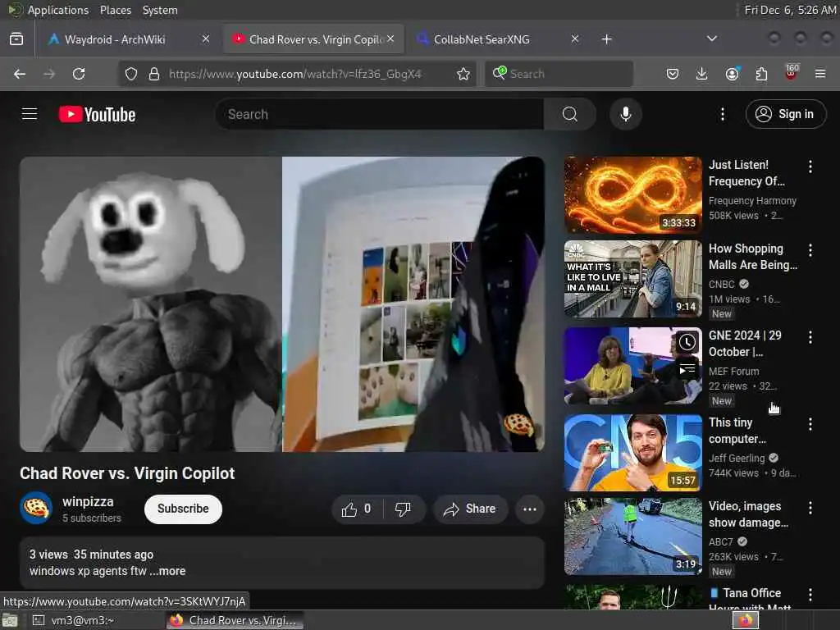Image resolution: width=840 pixels, height=630 pixels.
Task: Add GNE 2024 video to queue
Action: pos(687,370)
